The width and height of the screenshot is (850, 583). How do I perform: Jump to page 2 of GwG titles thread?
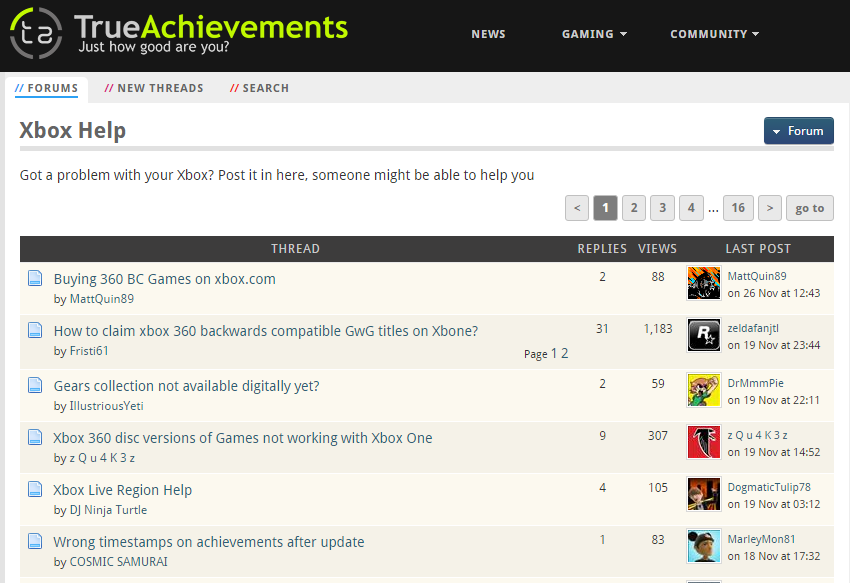click(565, 353)
